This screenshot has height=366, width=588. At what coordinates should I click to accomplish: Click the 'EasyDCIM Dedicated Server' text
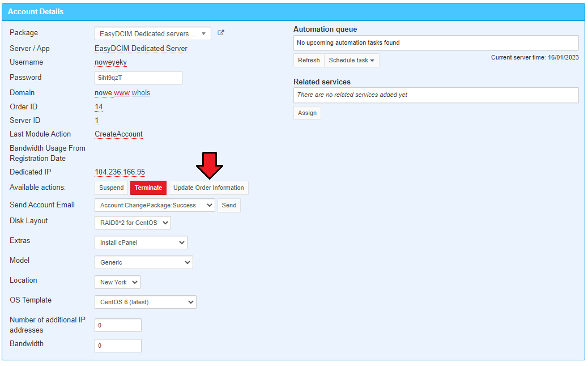point(141,49)
